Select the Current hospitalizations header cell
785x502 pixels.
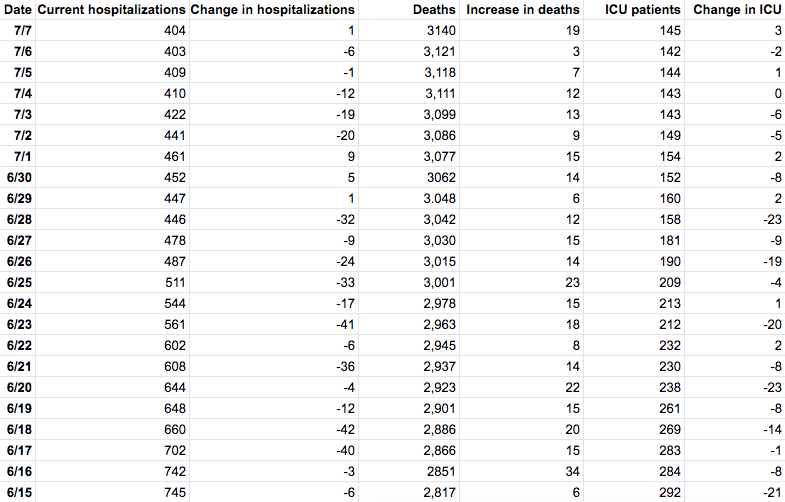(x=111, y=10)
